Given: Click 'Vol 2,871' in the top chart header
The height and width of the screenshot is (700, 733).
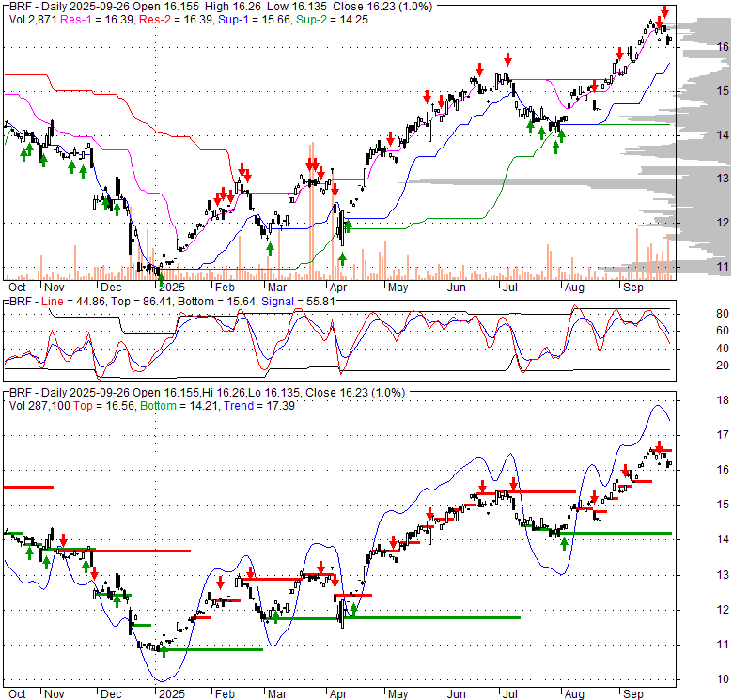Looking at the screenshot, I should point(33,20).
